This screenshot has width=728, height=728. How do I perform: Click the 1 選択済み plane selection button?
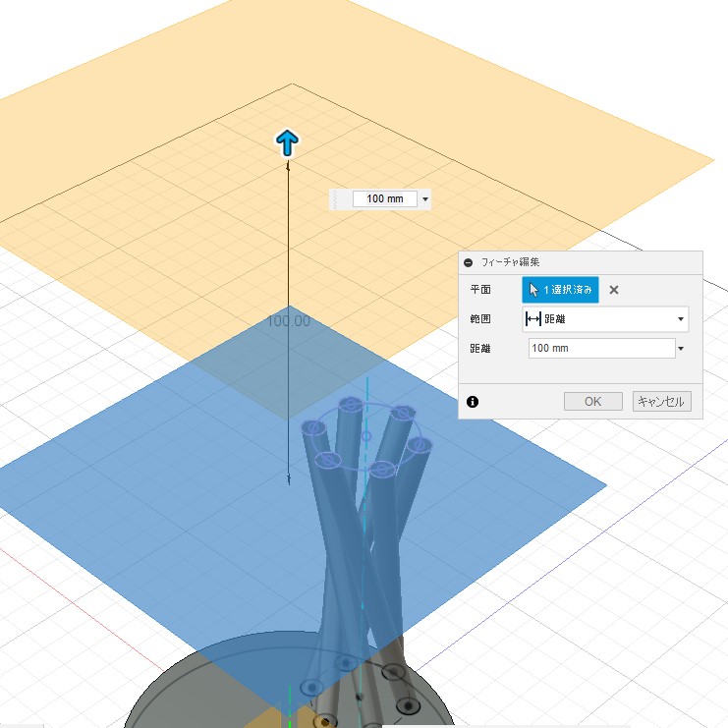click(560, 290)
